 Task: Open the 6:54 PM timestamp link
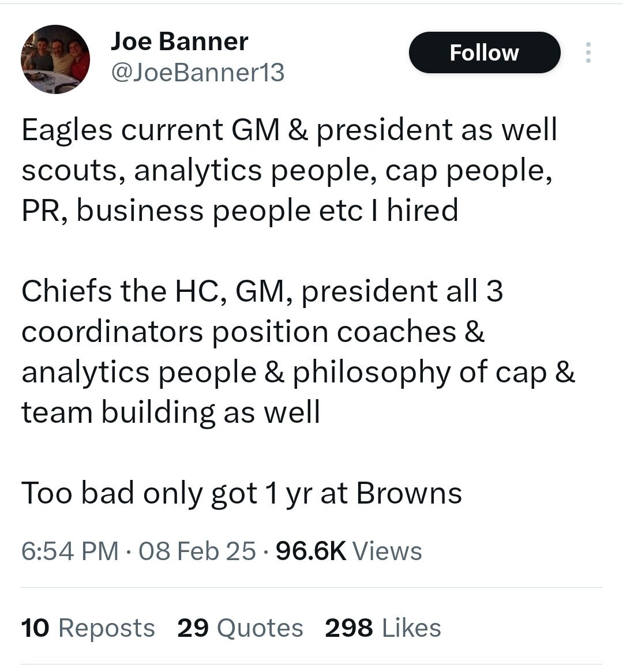point(70,551)
